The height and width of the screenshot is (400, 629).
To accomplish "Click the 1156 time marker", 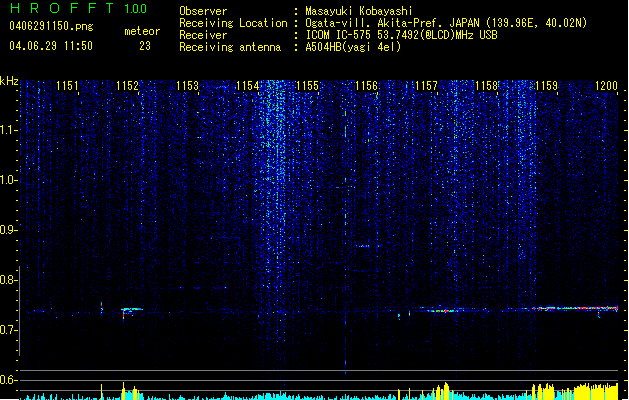I will [x=367, y=86].
